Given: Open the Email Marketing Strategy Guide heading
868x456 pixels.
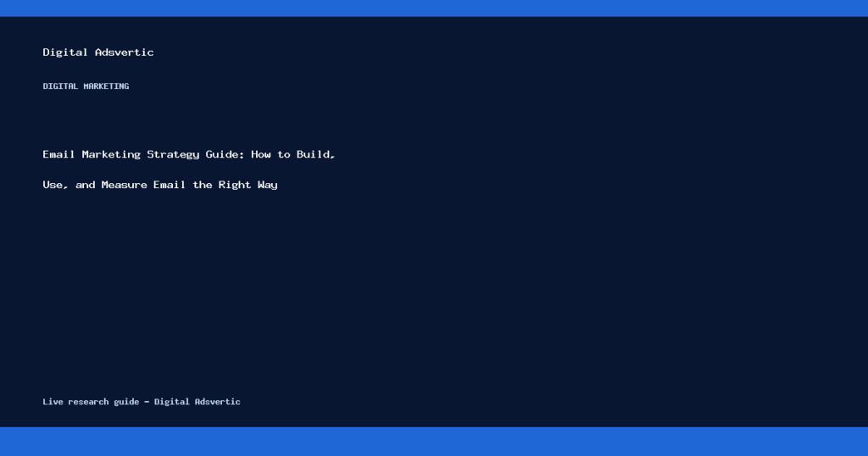Looking at the screenshot, I should click(x=189, y=170).
